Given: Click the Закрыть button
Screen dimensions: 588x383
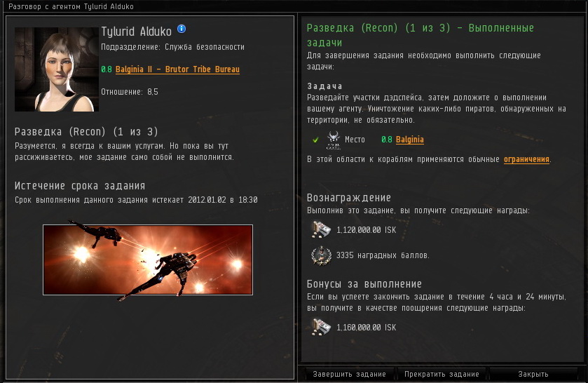Looking at the screenshot, I should click(x=533, y=374).
